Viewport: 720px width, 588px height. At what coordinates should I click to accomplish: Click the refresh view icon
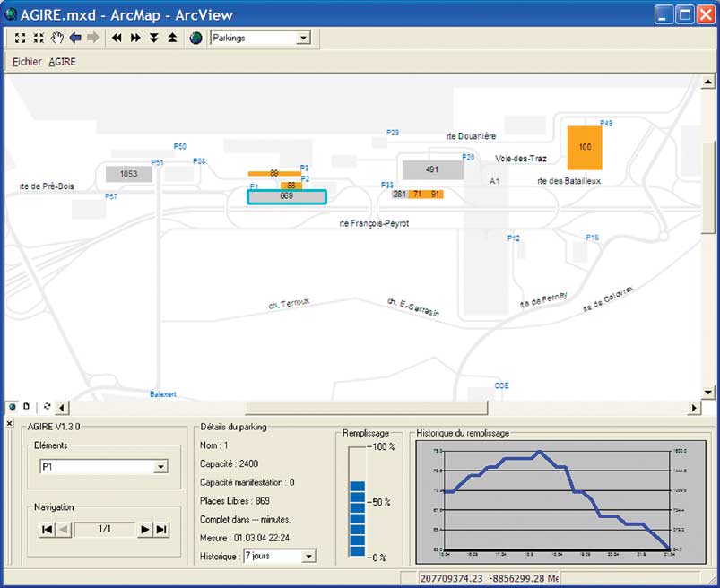(47, 406)
